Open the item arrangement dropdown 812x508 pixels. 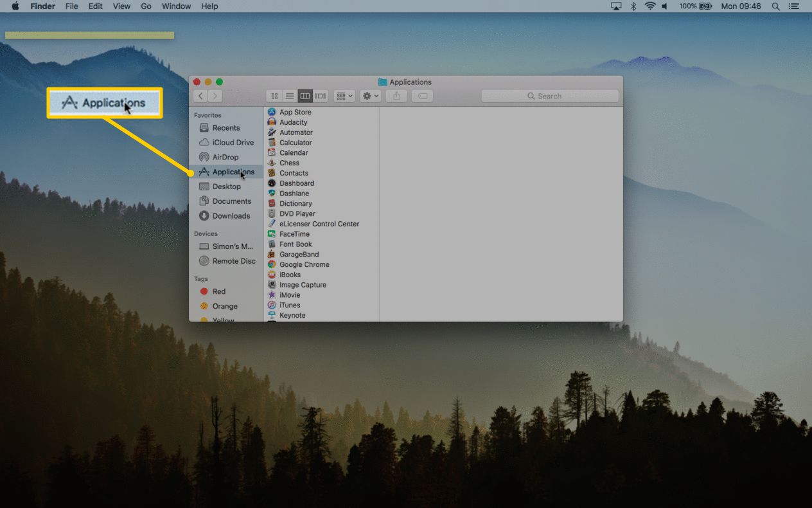pyautogui.click(x=344, y=95)
